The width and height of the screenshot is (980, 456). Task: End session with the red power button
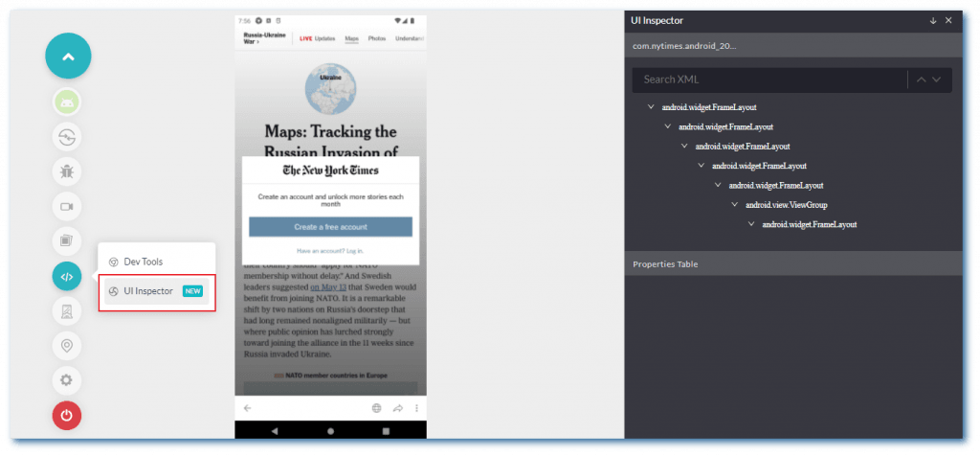[67, 416]
